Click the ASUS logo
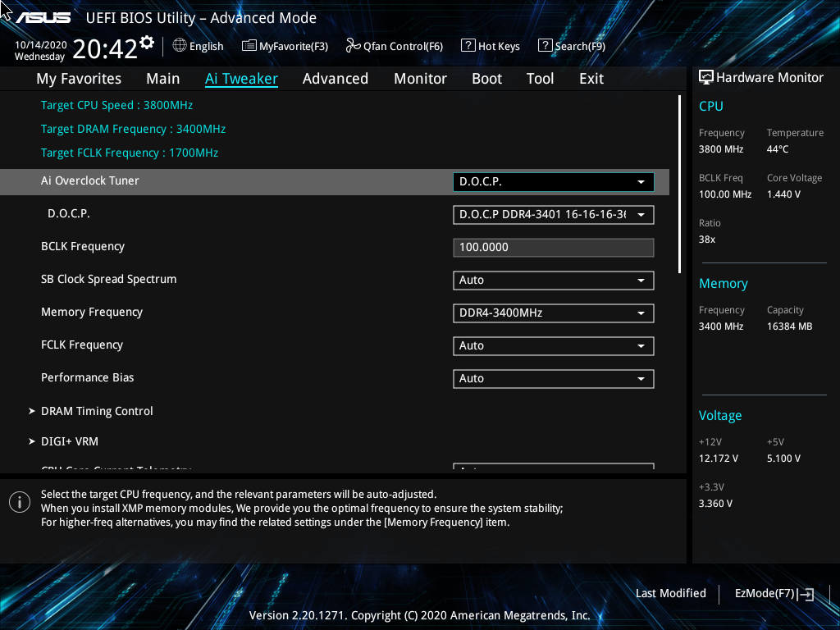The width and height of the screenshot is (840, 630). (x=43, y=18)
